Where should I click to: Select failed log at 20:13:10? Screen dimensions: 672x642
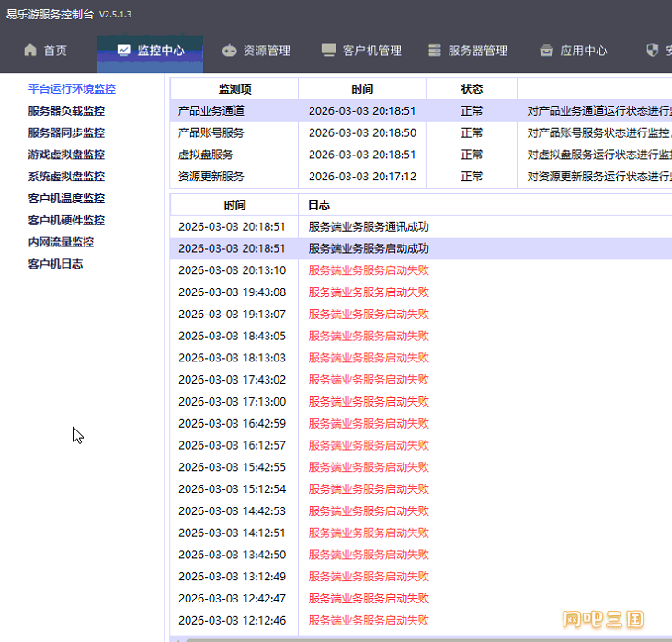click(421, 270)
